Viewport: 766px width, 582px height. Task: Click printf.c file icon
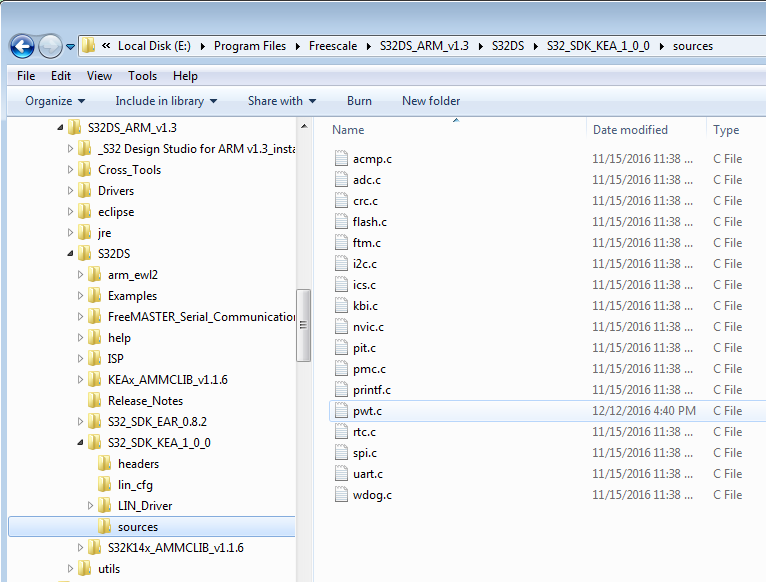pyautogui.click(x=341, y=389)
